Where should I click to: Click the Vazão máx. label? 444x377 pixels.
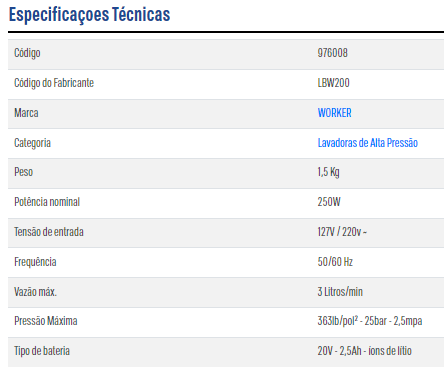pyautogui.click(x=35, y=292)
